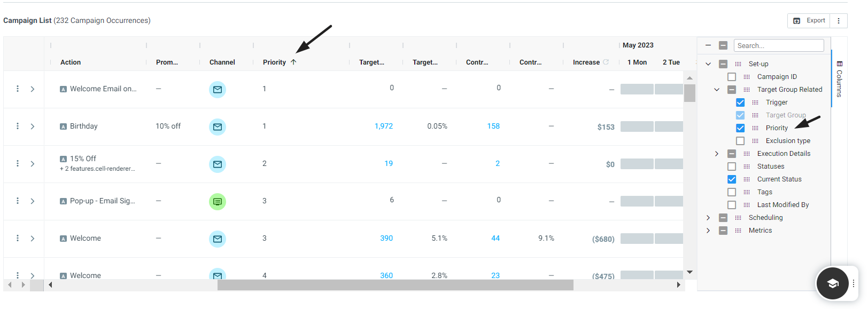Open row menu for Welcome Email on...

pos(18,89)
